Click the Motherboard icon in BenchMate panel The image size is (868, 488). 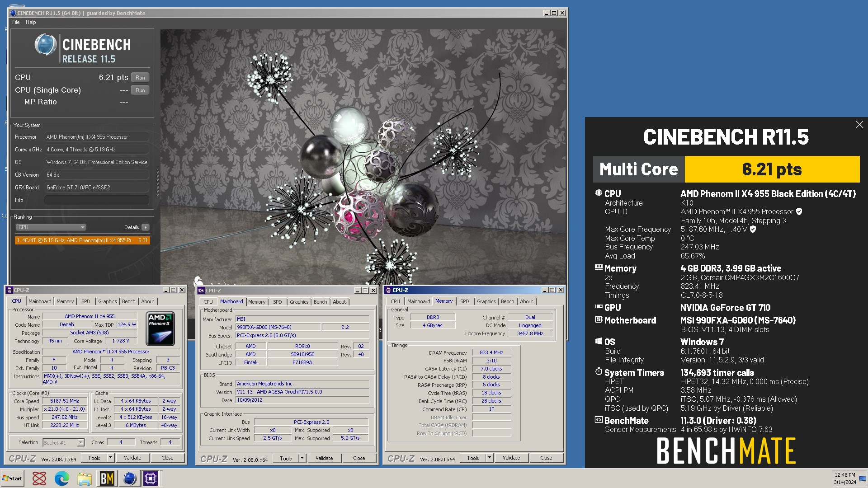point(599,319)
